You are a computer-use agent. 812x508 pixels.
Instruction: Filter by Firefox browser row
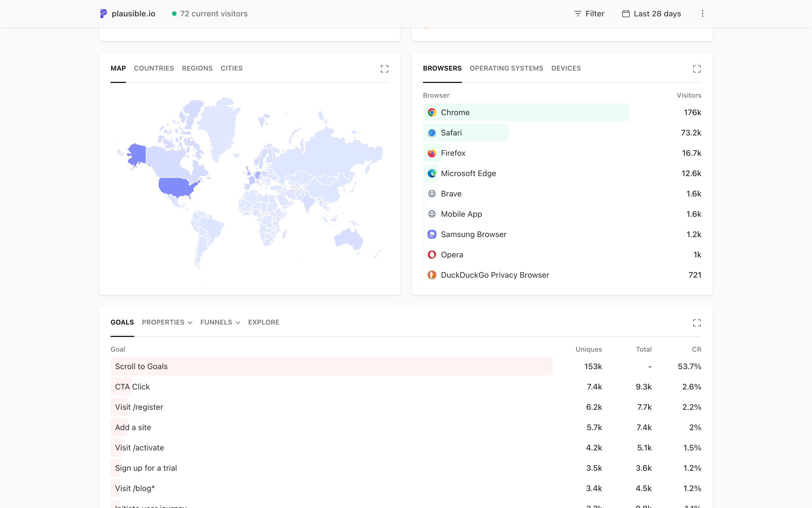tap(562, 153)
